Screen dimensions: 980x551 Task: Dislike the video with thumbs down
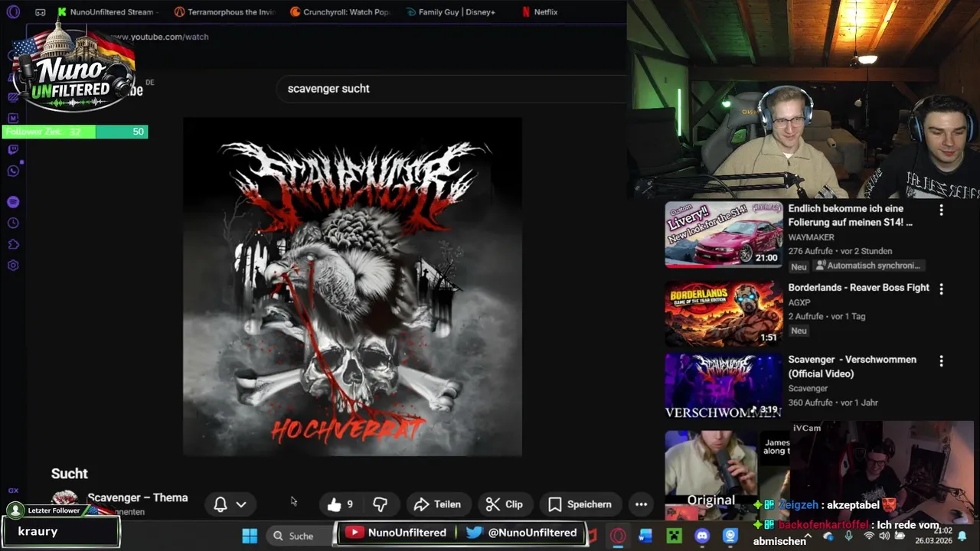pos(380,504)
